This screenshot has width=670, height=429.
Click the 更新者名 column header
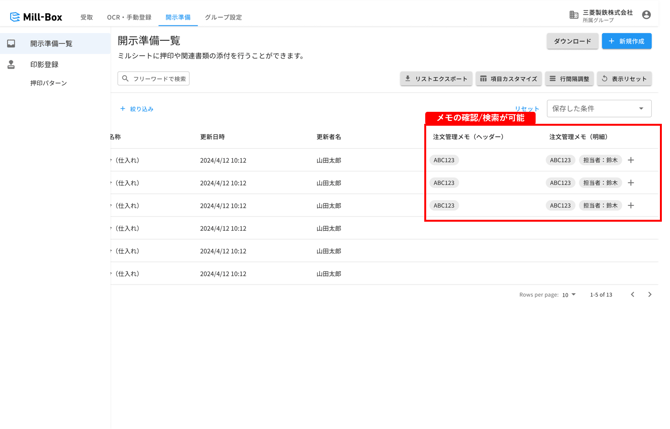[329, 137]
